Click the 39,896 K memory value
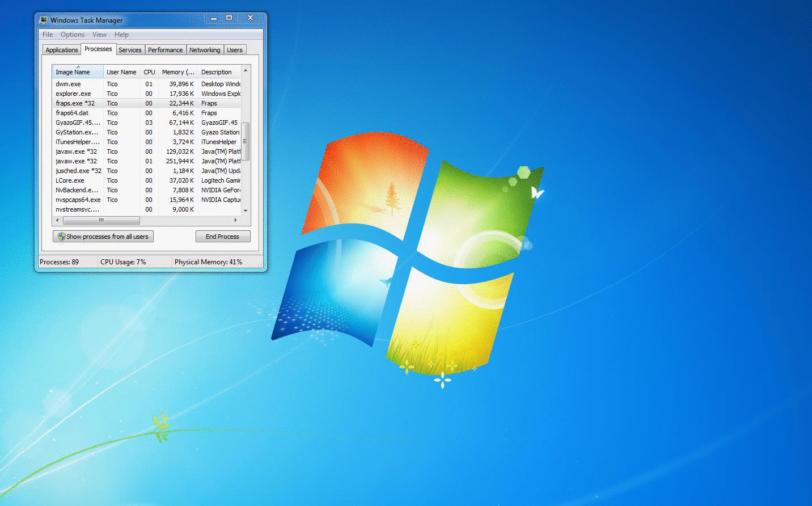Image resolution: width=812 pixels, height=506 pixels. [181, 84]
